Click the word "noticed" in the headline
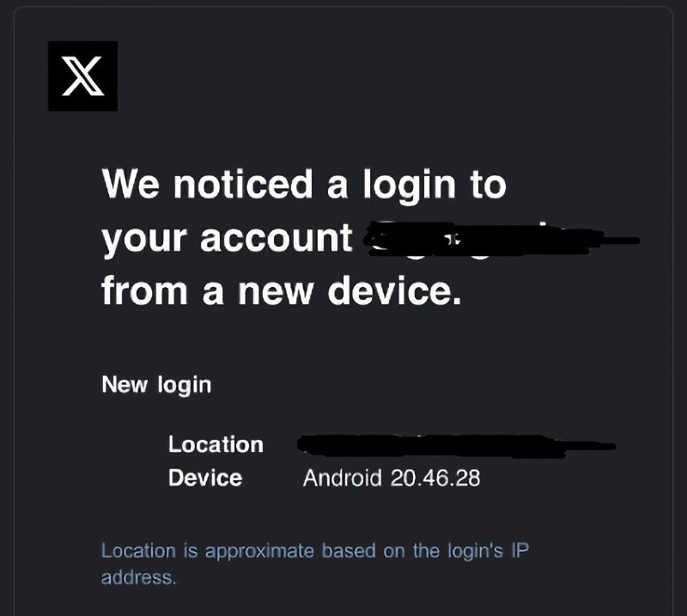This screenshot has height=616, width=687. pyautogui.click(x=243, y=184)
